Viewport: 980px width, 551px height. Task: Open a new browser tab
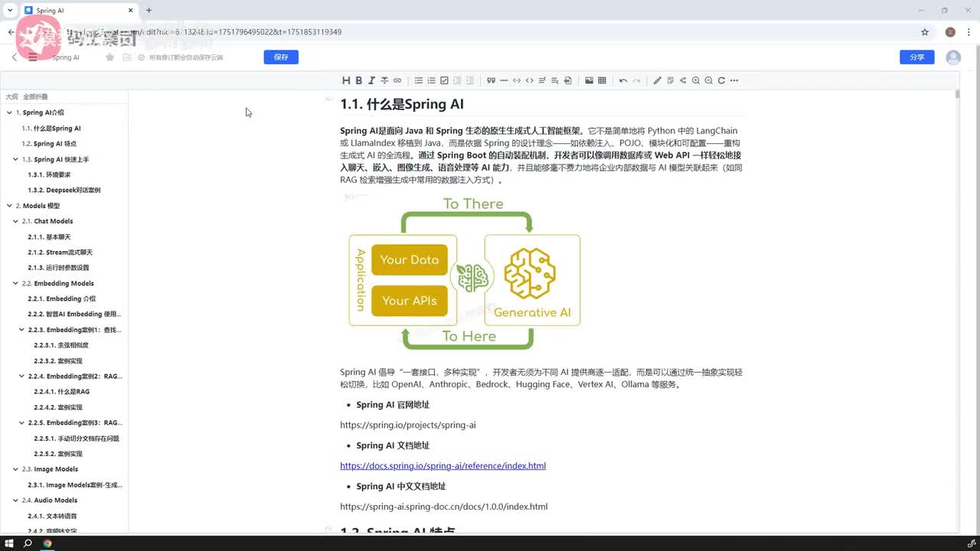149,10
